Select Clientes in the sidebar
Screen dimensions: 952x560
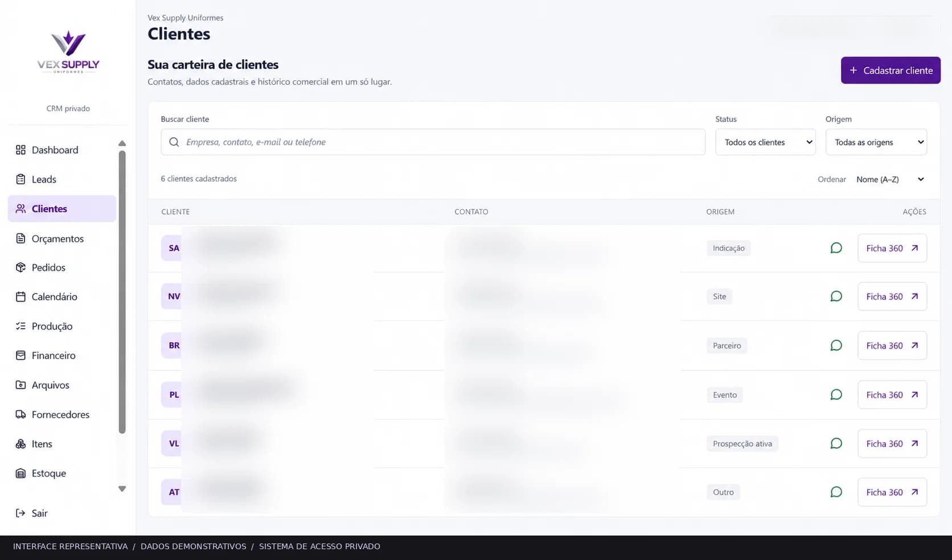tap(62, 209)
